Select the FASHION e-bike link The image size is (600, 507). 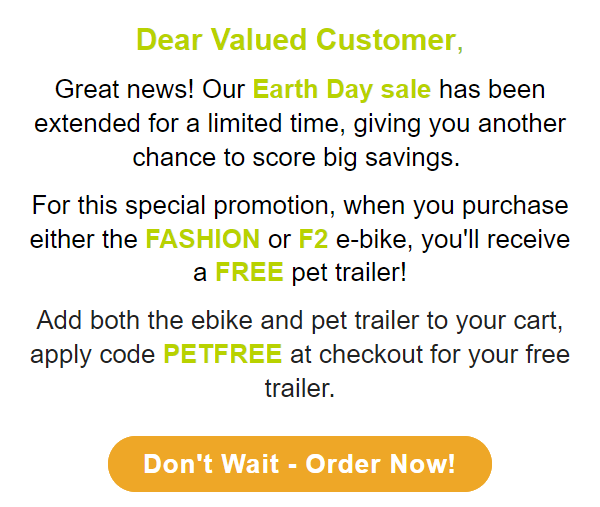click(x=203, y=239)
